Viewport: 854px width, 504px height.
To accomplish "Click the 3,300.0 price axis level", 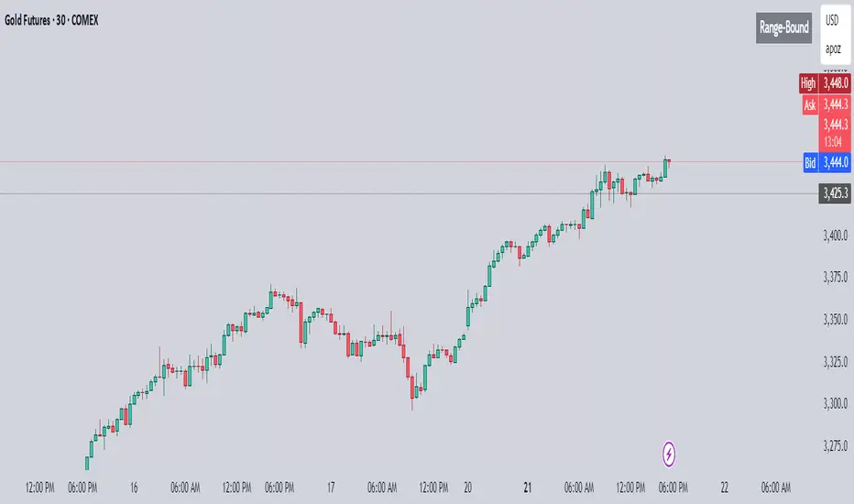I will [835, 403].
